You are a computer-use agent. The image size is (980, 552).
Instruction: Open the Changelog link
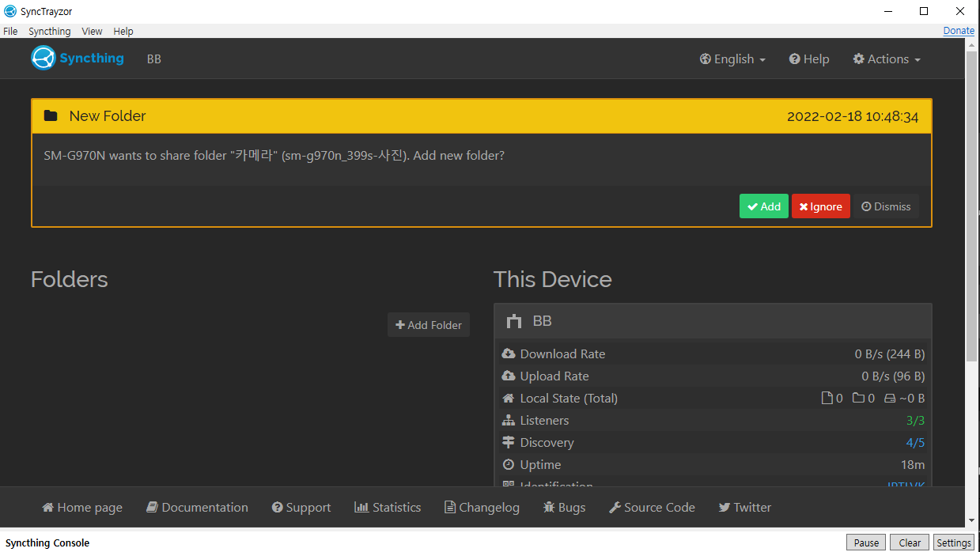click(x=482, y=508)
